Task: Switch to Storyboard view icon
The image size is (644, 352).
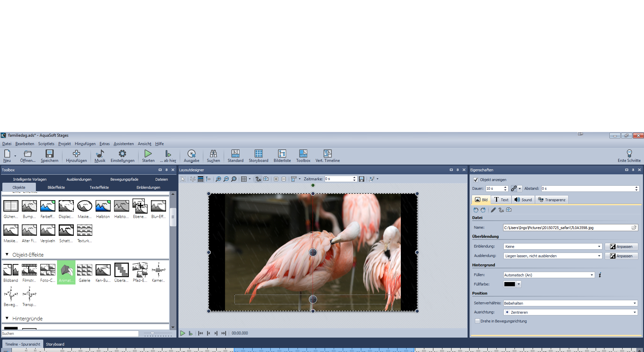Action: click(x=258, y=156)
